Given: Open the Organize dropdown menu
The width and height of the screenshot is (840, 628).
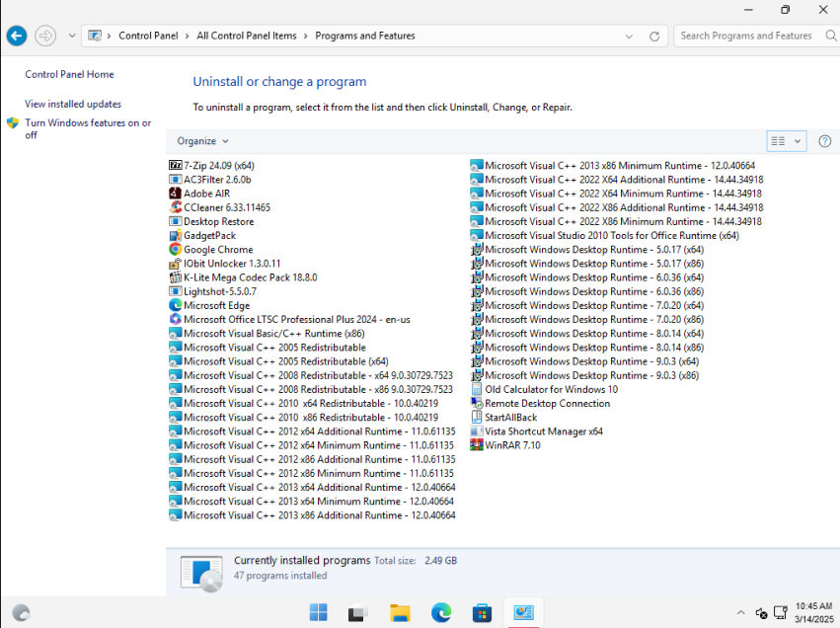Looking at the screenshot, I should [202, 141].
